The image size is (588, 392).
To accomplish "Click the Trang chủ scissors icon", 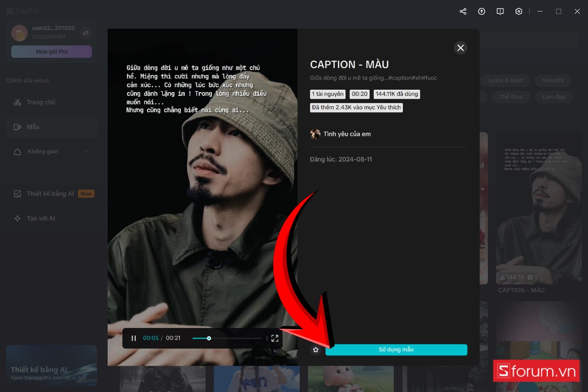I will click(18, 102).
